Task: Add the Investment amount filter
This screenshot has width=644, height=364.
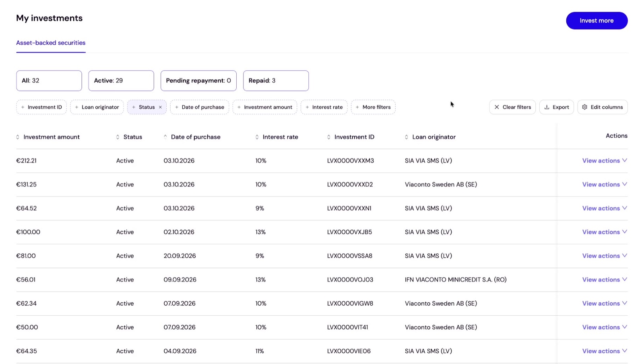Action: click(265, 107)
